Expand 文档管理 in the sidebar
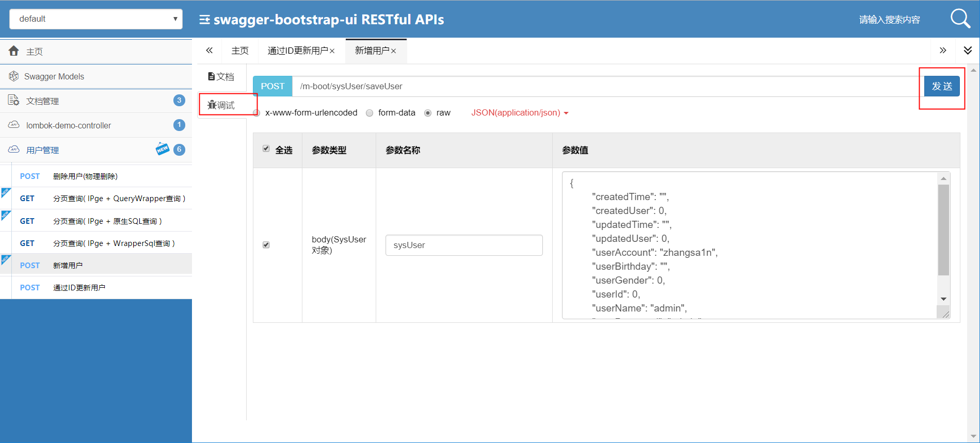The image size is (980, 443). point(96,101)
